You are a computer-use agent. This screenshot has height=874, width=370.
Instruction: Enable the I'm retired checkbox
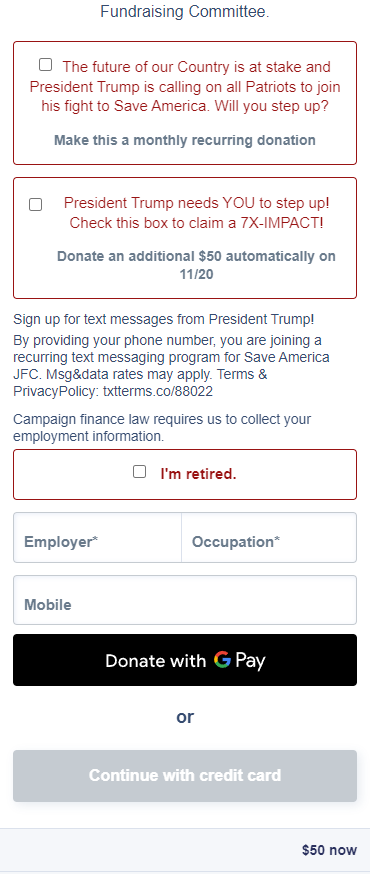[139, 472]
